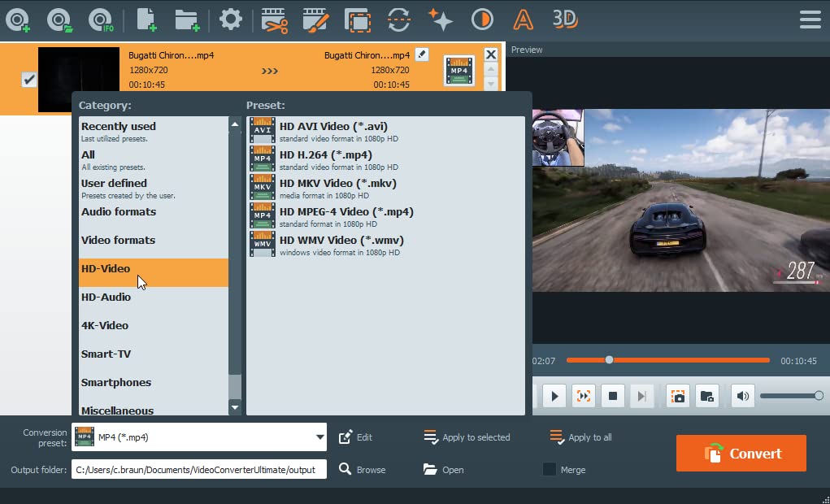Stop the preview playback
The width and height of the screenshot is (830, 504).
[x=612, y=396]
